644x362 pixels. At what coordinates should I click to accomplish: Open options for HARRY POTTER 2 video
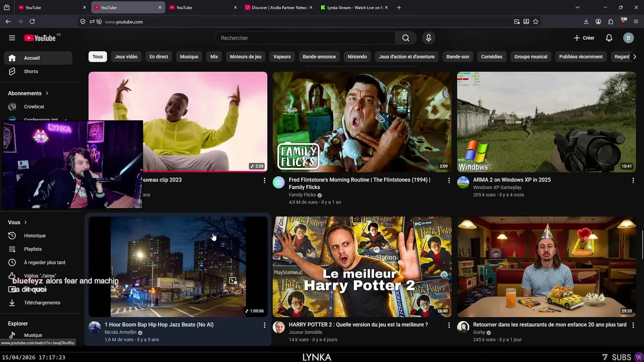449,325
